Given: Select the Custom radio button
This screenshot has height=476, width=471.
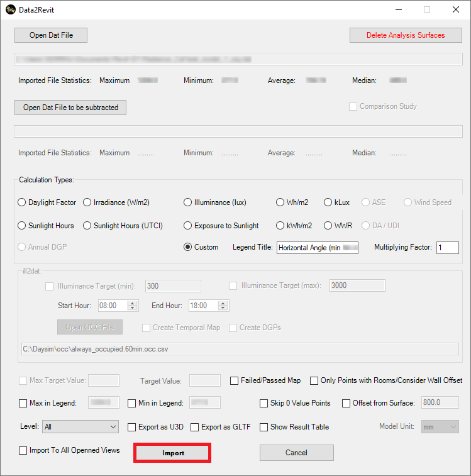Looking at the screenshot, I should [x=187, y=247].
